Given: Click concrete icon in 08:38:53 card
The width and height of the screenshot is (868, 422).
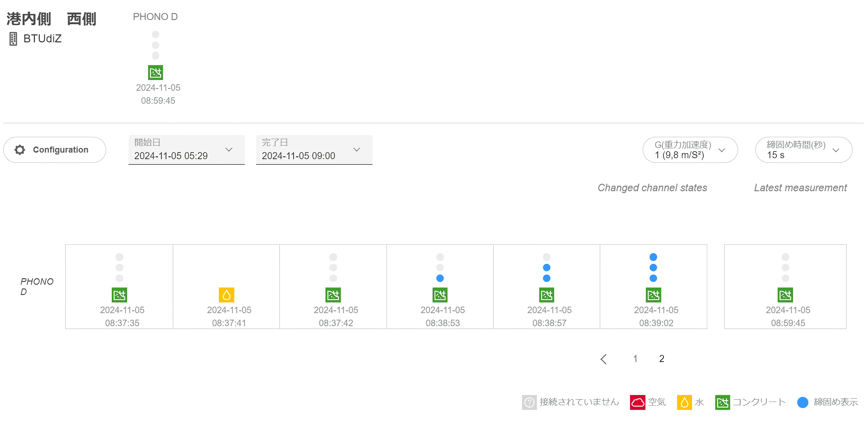Looking at the screenshot, I should coord(440,295).
